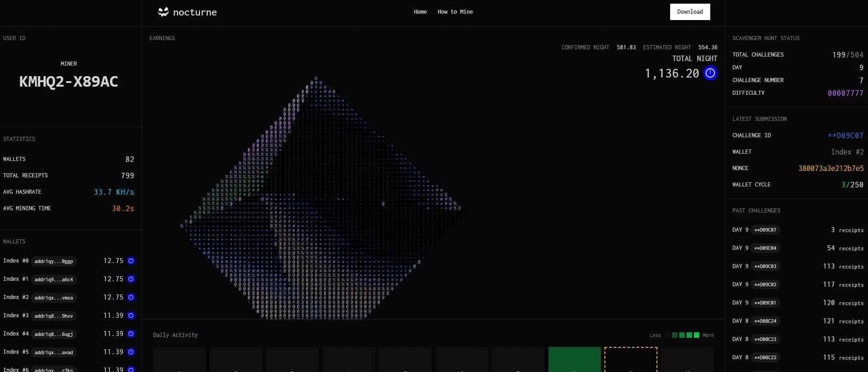868x372 pixels.
Task: Click the nonce value 380073a3e212b7e5
Action: click(x=831, y=168)
